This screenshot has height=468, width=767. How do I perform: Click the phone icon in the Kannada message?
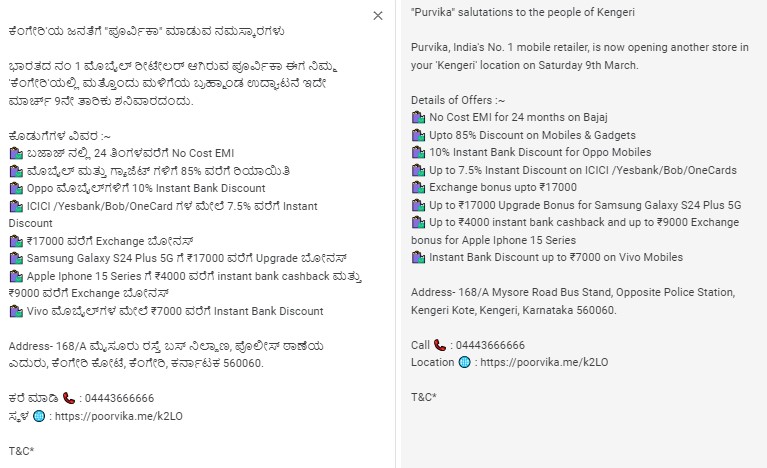(68, 398)
